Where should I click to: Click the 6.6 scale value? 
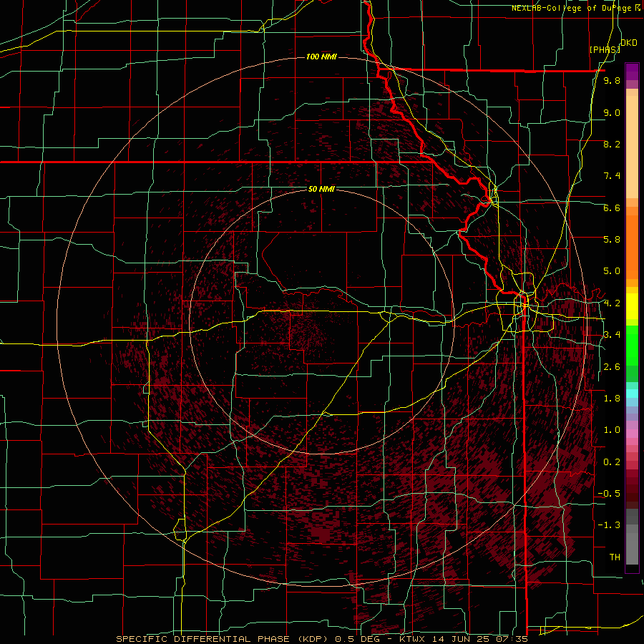612,208
